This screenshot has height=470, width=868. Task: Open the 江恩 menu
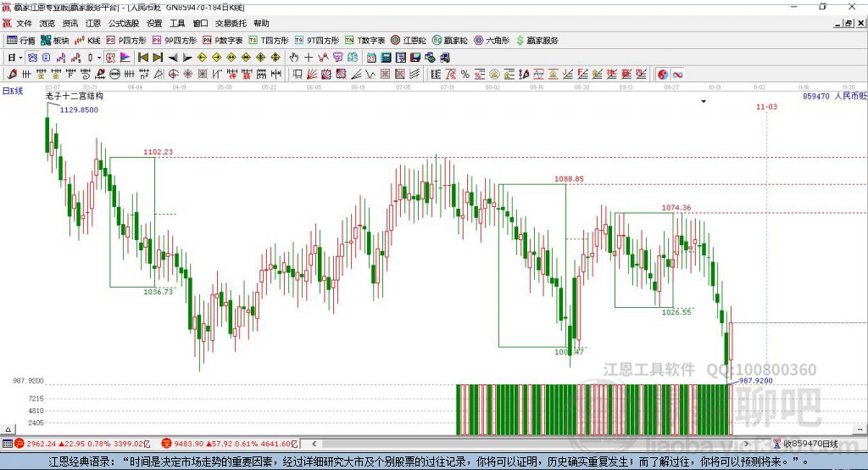click(93, 23)
